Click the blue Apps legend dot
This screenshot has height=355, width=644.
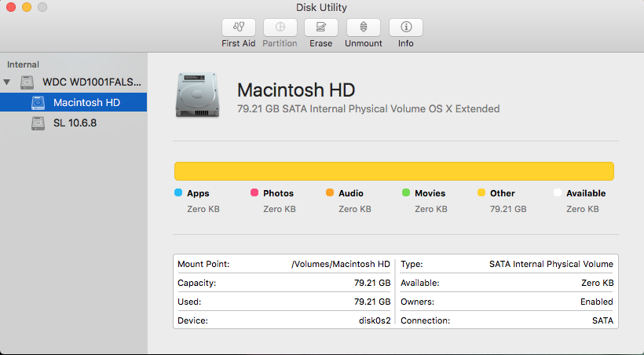point(178,192)
